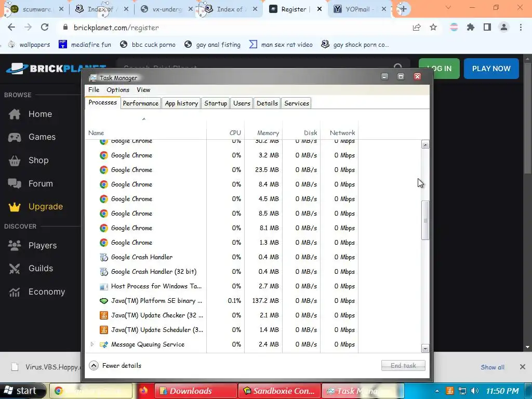Click Show all downloads link
The width and height of the screenshot is (532, 399).
(x=493, y=367)
